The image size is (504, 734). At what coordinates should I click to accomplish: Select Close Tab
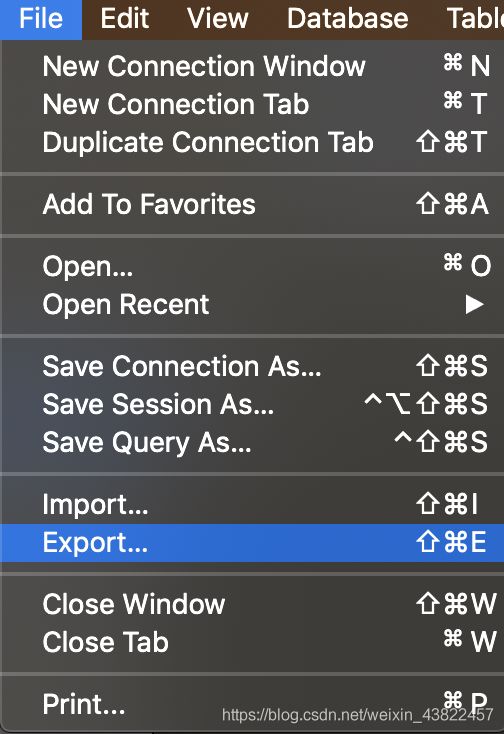[252, 642]
